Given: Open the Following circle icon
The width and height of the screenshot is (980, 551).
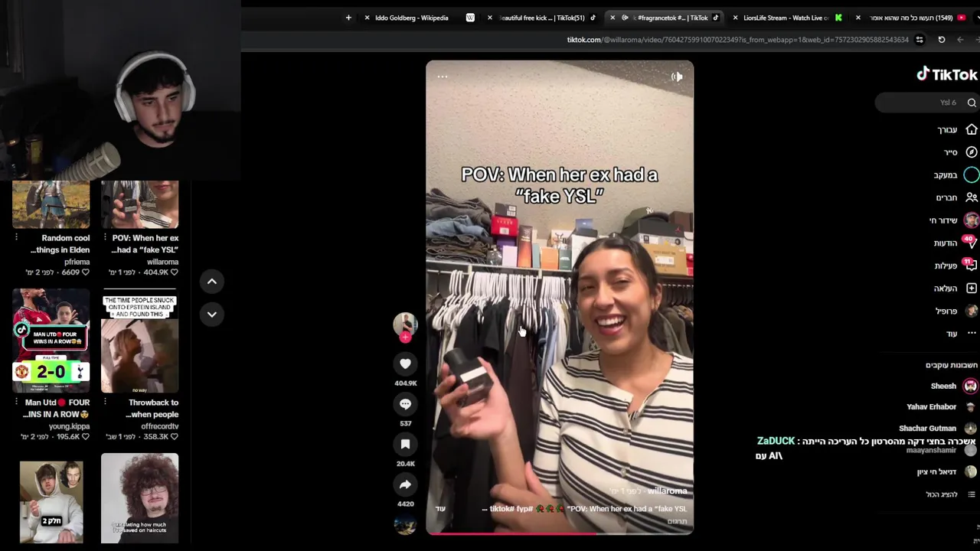Looking at the screenshot, I should (972, 175).
